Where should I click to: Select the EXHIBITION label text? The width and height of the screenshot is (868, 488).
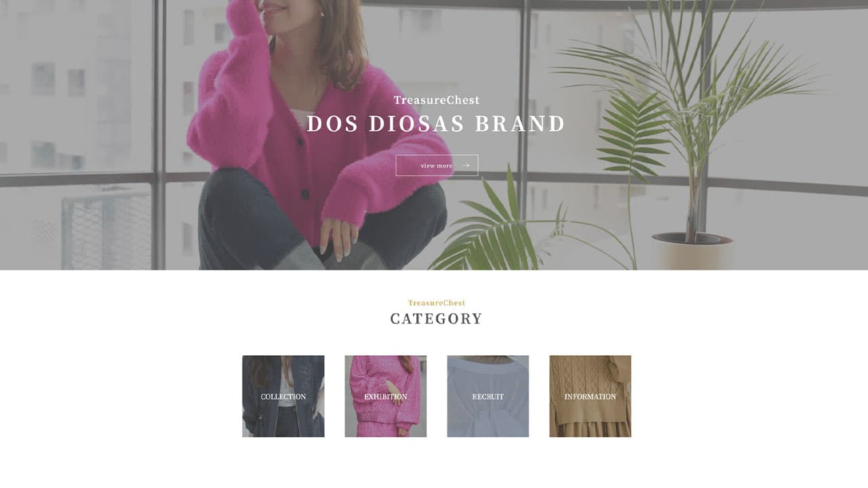coord(386,396)
